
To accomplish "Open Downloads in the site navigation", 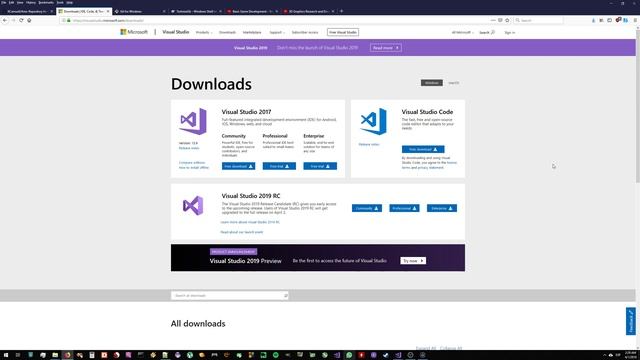I will click(227, 32).
